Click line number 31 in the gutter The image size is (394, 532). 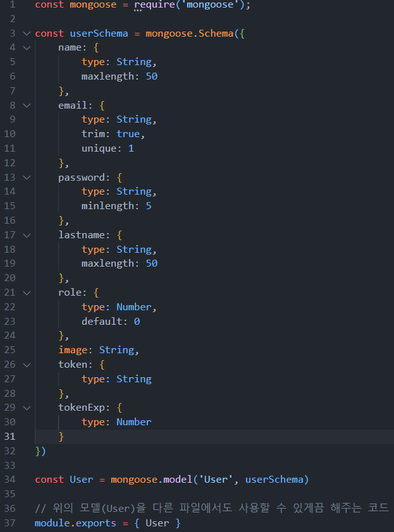click(x=10, y=437)
